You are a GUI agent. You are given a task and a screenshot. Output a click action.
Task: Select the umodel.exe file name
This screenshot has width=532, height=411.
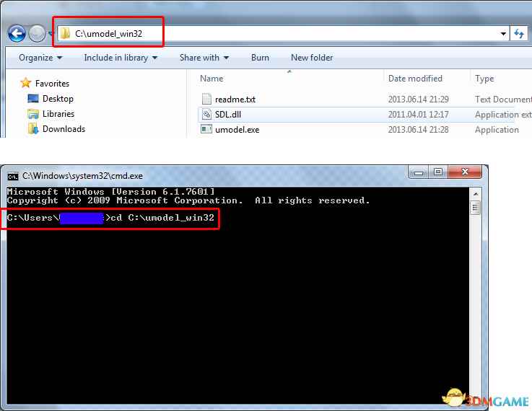click(237, 130)
